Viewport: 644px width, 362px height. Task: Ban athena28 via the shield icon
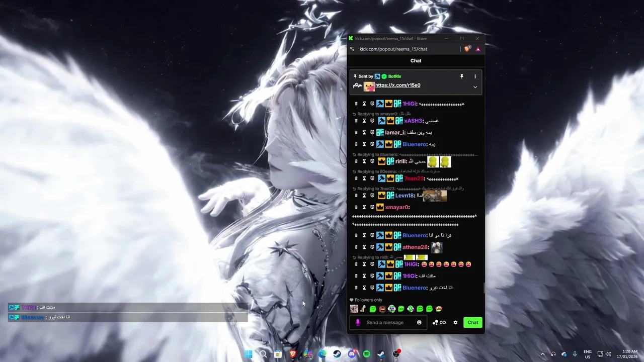pyautogui.click(x=372, y=247)
